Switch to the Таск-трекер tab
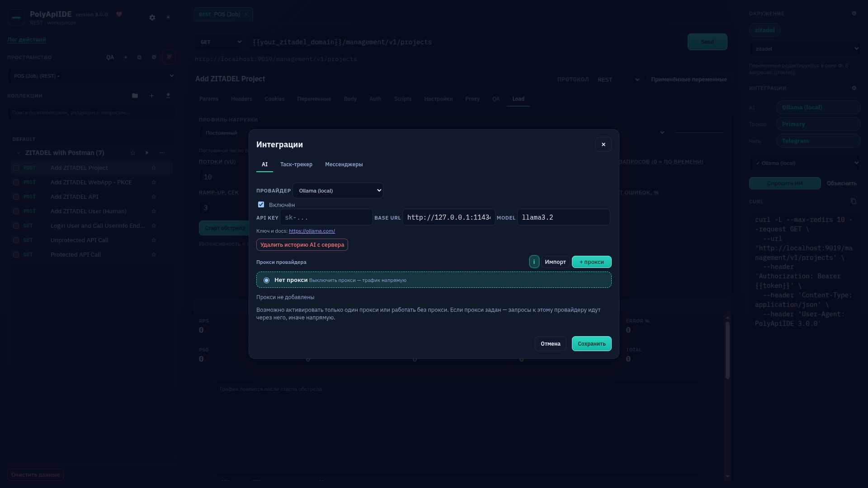Screen dimensions: 868x488 [x=296, y=164]
